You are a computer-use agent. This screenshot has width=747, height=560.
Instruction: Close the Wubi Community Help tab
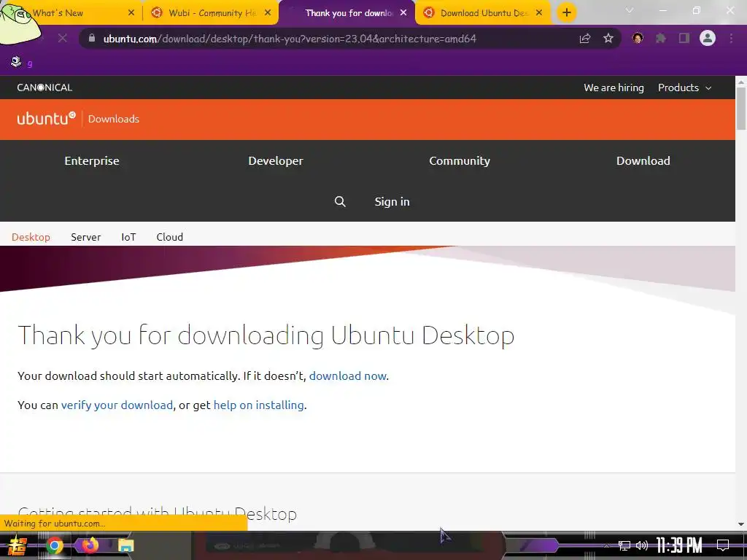click(x=268, y=13)
